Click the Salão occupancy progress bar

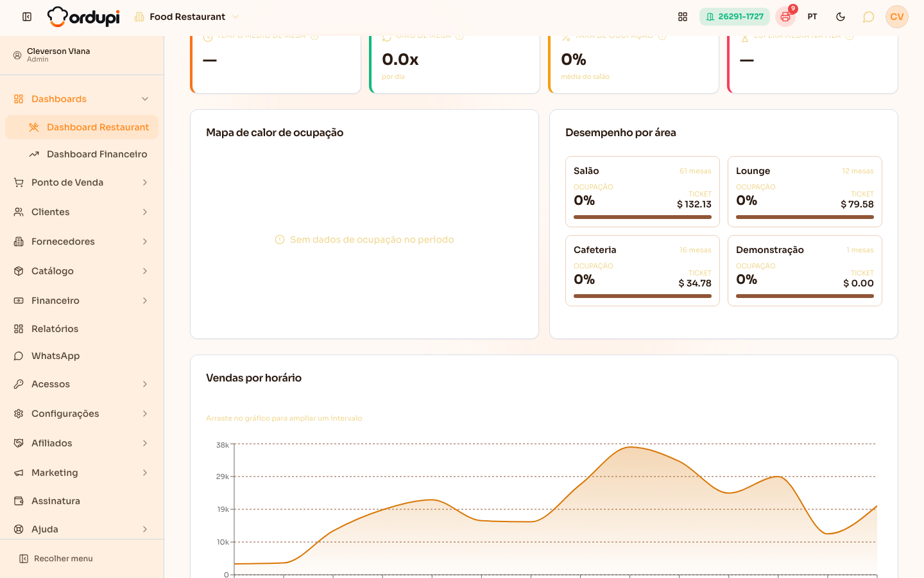[x=642, y=217]
